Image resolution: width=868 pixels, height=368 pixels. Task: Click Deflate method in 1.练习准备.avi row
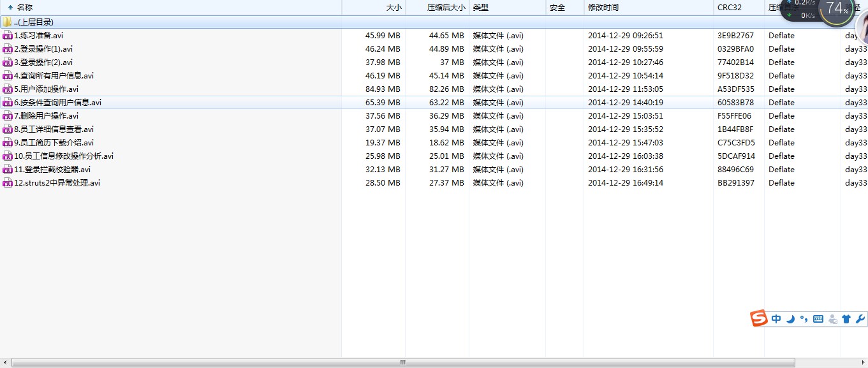(781, 36)
